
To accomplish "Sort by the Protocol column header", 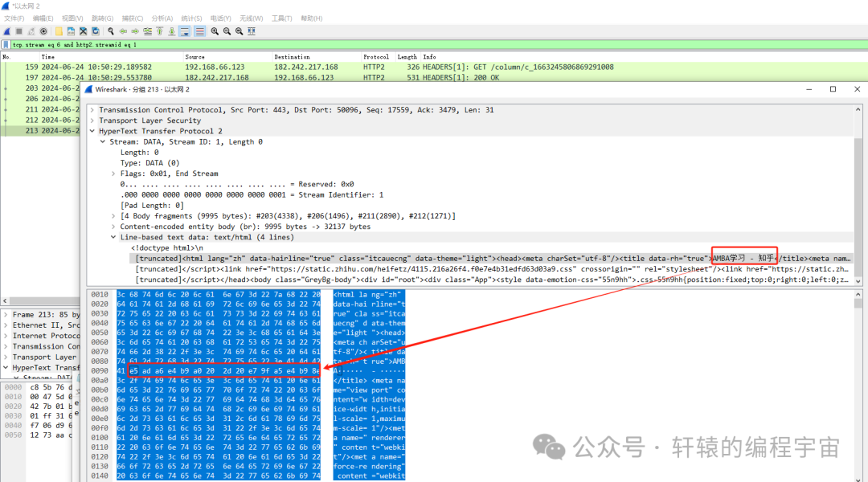I will tap(376, 57).
